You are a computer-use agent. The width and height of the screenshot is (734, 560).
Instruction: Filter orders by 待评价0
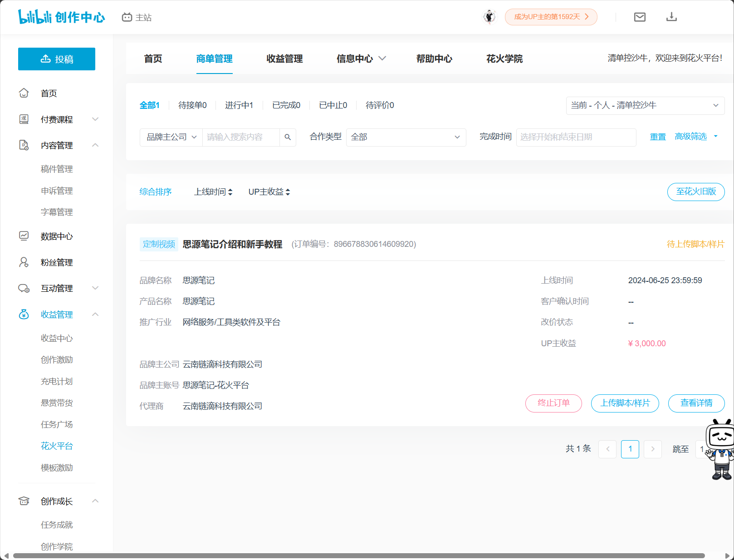(380, 105)
